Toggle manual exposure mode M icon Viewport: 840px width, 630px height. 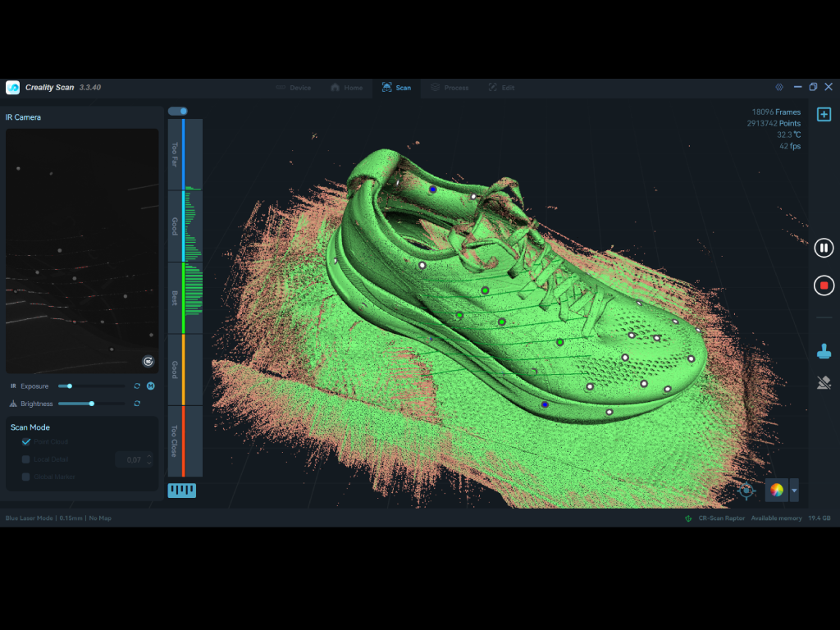151,386
